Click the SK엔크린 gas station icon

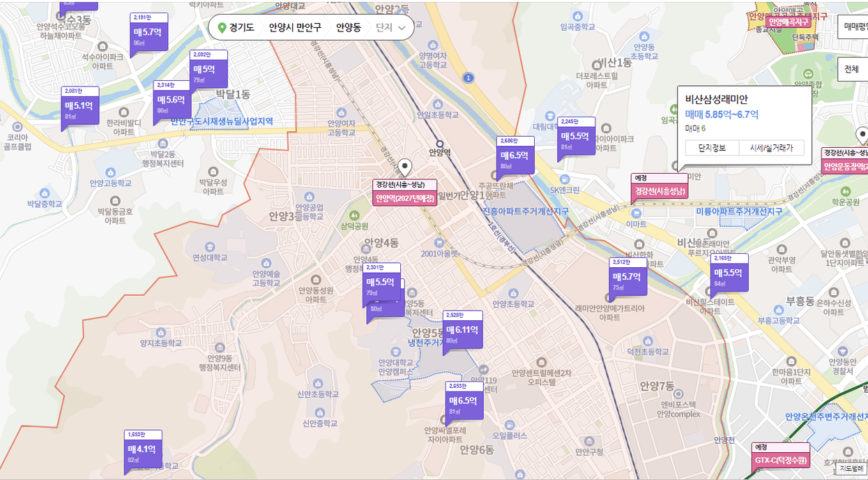click(x=565, y=179)
